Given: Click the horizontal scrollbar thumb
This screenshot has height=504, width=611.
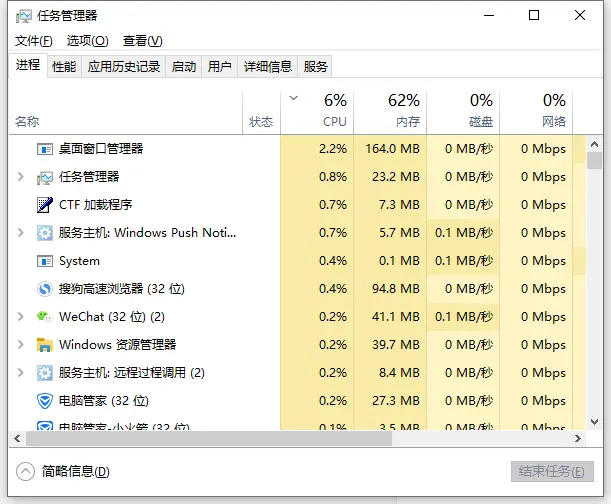Looking at the screenshot, I should click(x=209, y=439).
